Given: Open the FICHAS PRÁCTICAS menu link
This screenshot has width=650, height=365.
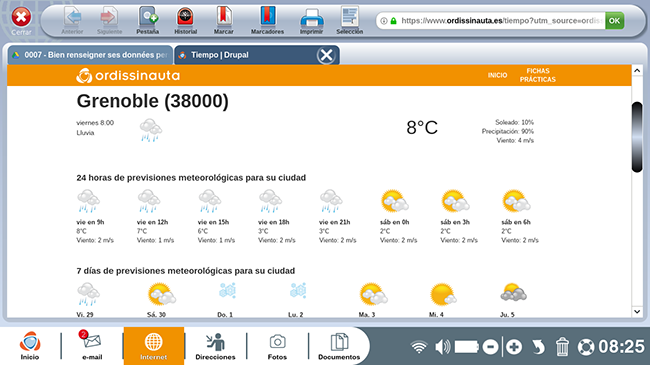Looking at the screenshot, I should tap(538, 75).
